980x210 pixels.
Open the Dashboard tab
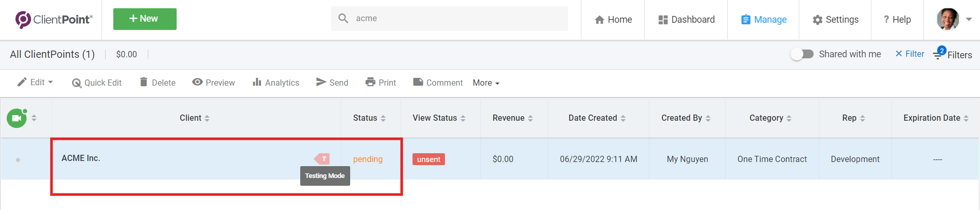(x=686, y=20)
